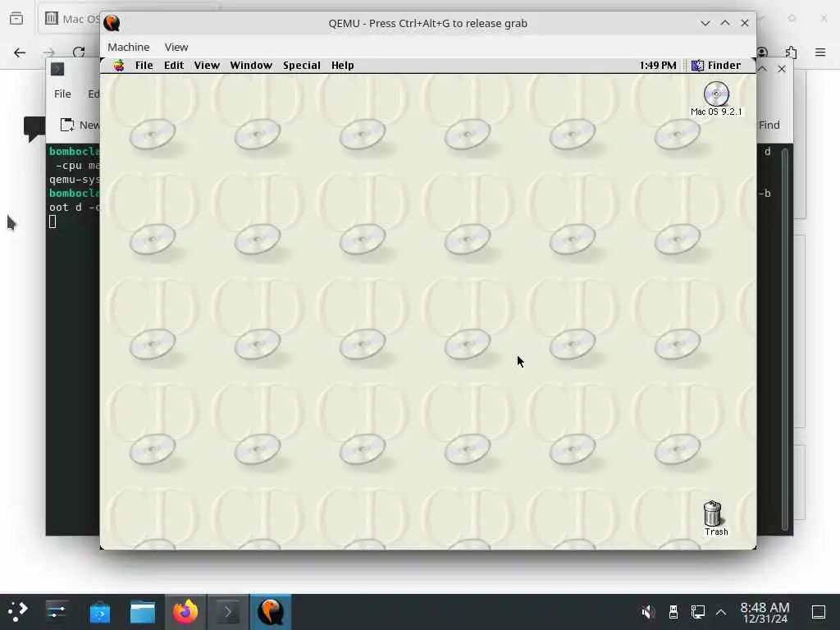Click the 8:48 AM taskbar clock
Viewport: 840px width, 630px height.
pyautogui.click(x=765, y=612)
